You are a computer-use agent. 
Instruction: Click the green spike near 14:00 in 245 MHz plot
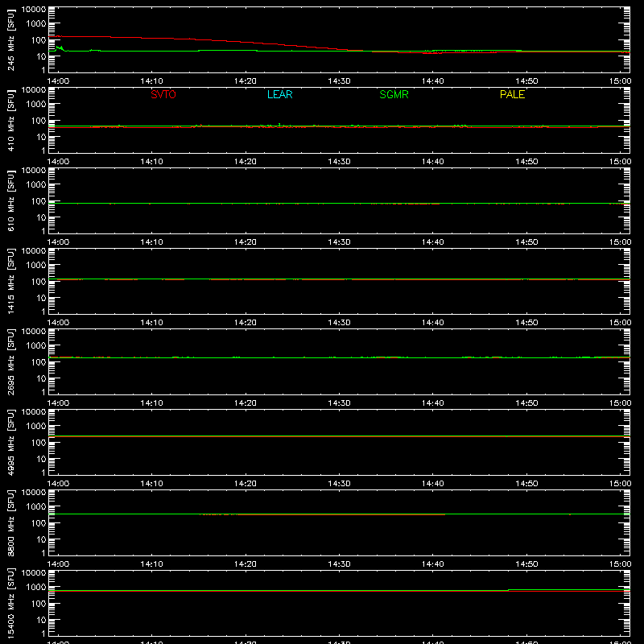click(60, 48)
